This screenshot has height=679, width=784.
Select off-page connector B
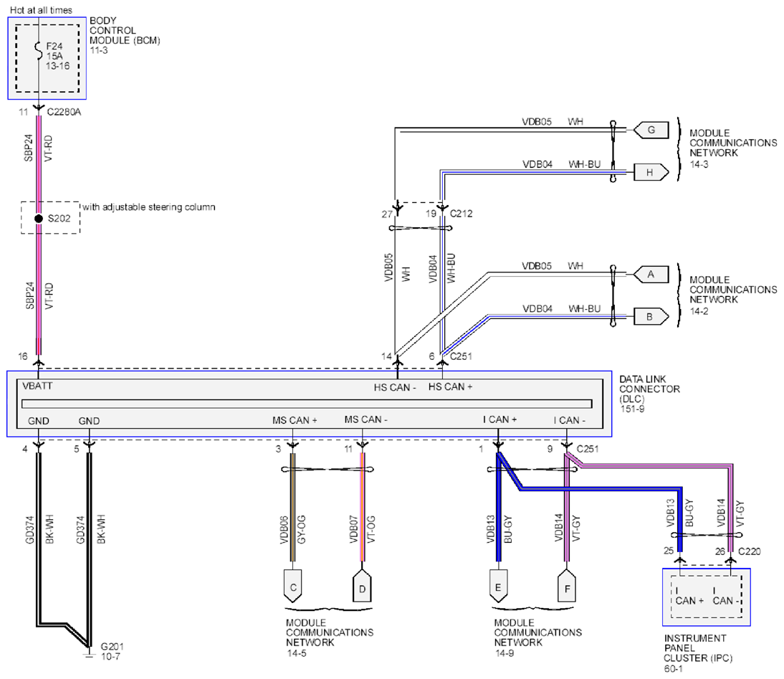pyautogui.click(x=651, y=316)
